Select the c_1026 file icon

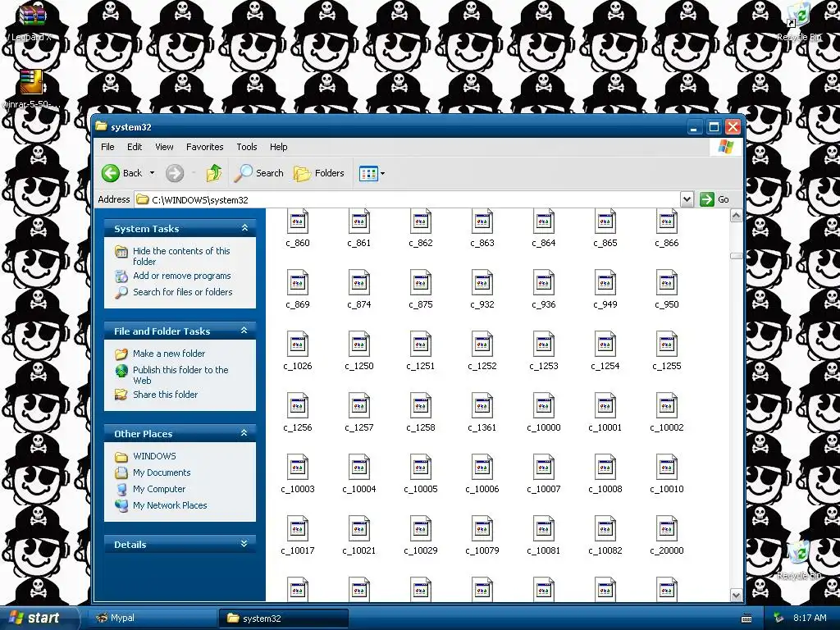click(x=298, y=344)
